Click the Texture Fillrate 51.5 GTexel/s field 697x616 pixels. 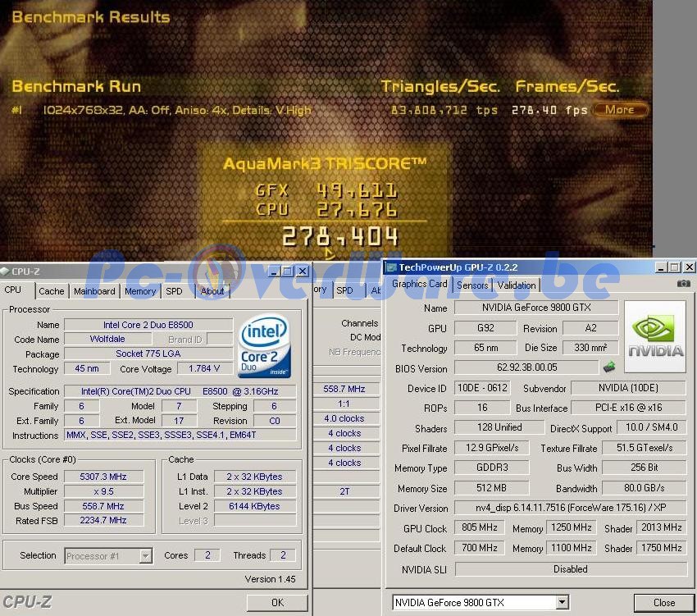point(645,448)
